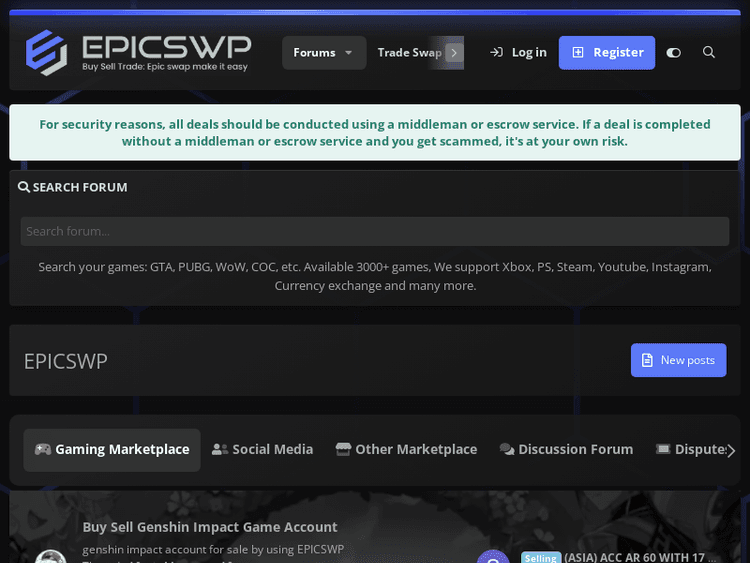Click the Dispute tab monitor icon
750x563 pixels.
point(663,449)
